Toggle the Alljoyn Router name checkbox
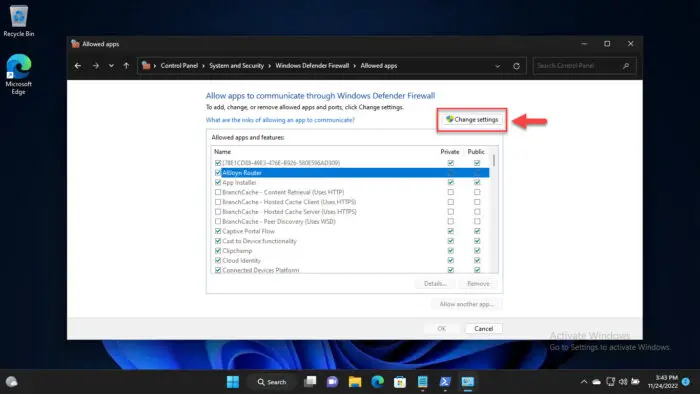This screenshot has width=700, height=394. (x=218, y=173)
